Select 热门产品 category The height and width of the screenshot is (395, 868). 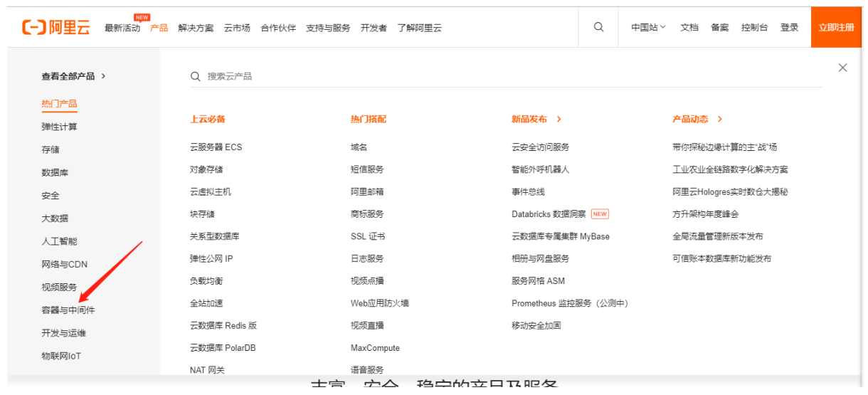[x=59, y=104]
